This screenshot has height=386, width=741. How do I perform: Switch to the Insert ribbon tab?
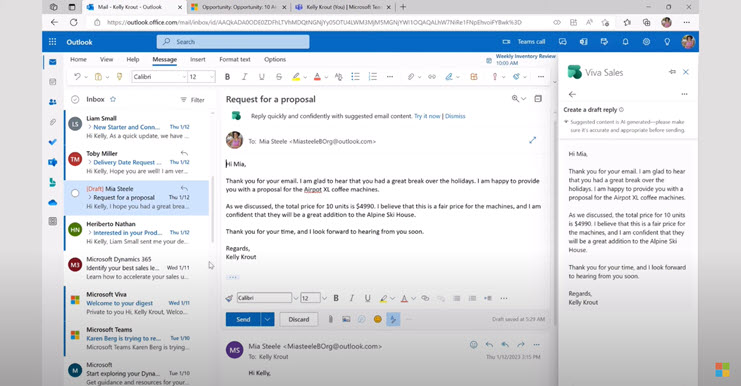(x=198, y=60)
